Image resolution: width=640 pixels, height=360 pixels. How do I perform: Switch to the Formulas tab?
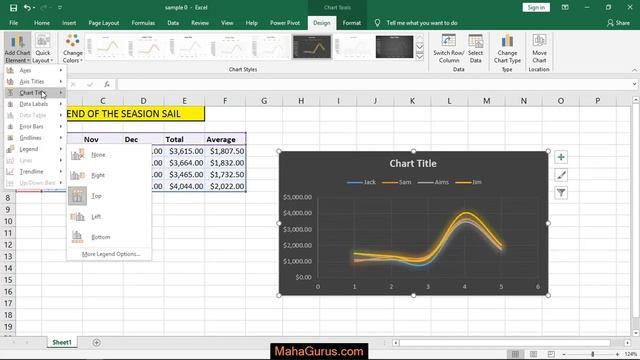[143, 23]
